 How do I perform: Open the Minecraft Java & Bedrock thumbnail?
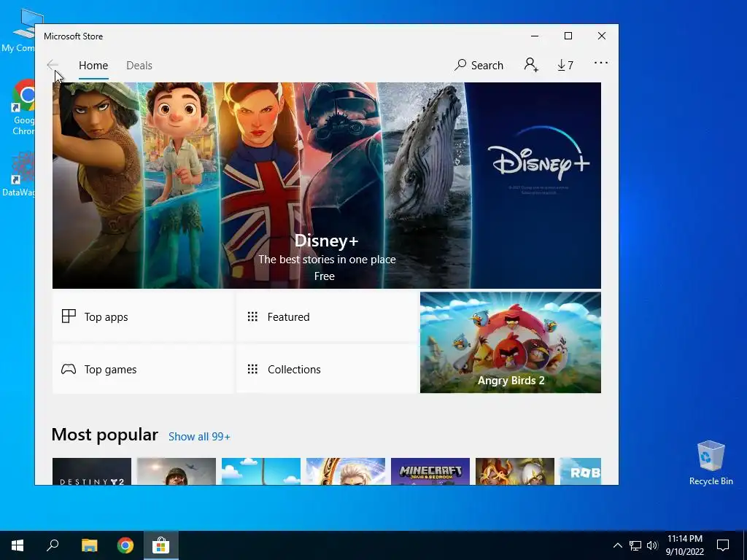pyautogui.click(x=430, y=472)
